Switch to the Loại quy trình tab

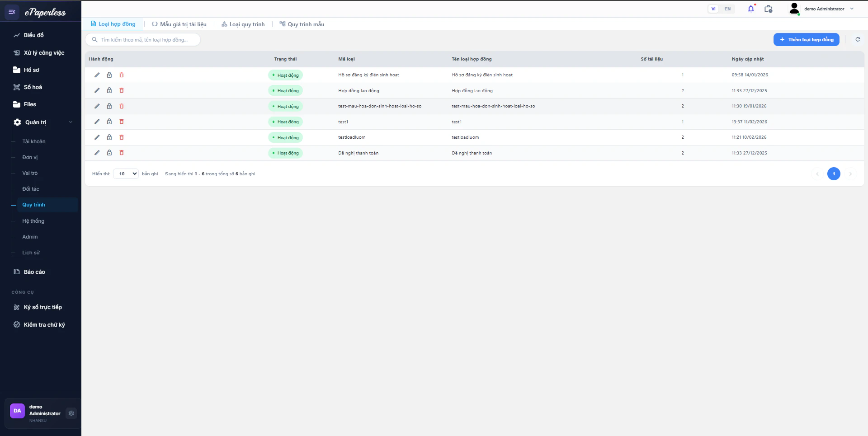click(243, 24)
